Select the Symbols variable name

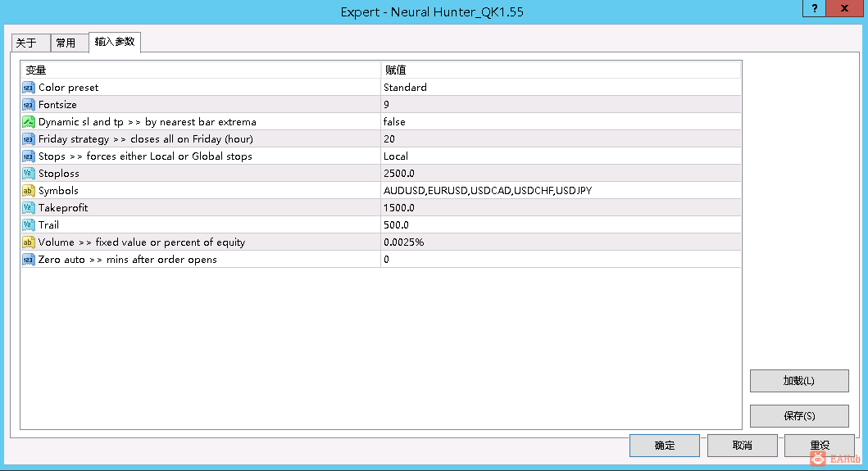coord(58,190)
